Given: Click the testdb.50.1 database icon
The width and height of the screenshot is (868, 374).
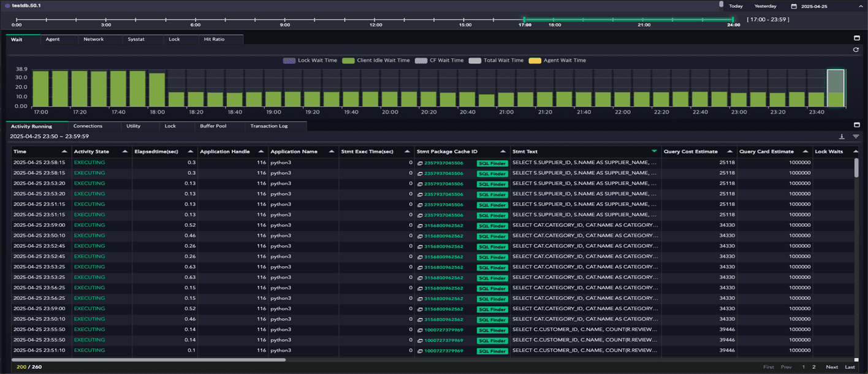Looking at the screenshot, I should click(7, 6).
